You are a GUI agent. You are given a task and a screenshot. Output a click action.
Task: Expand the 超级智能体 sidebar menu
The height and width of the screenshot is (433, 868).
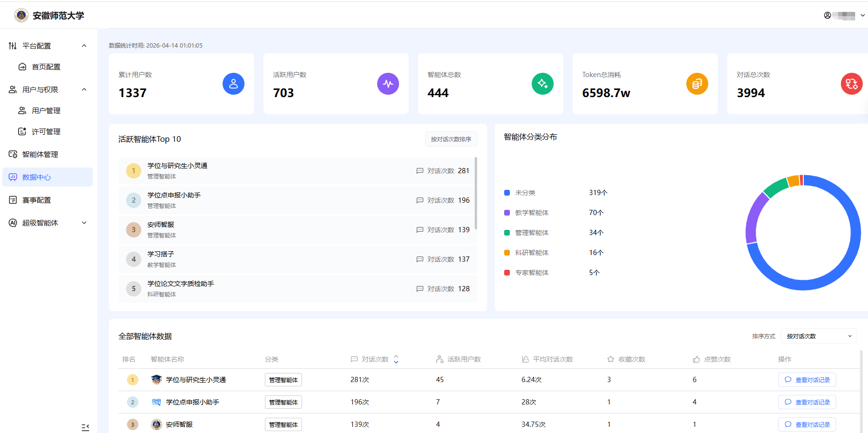tap(84, 223)
